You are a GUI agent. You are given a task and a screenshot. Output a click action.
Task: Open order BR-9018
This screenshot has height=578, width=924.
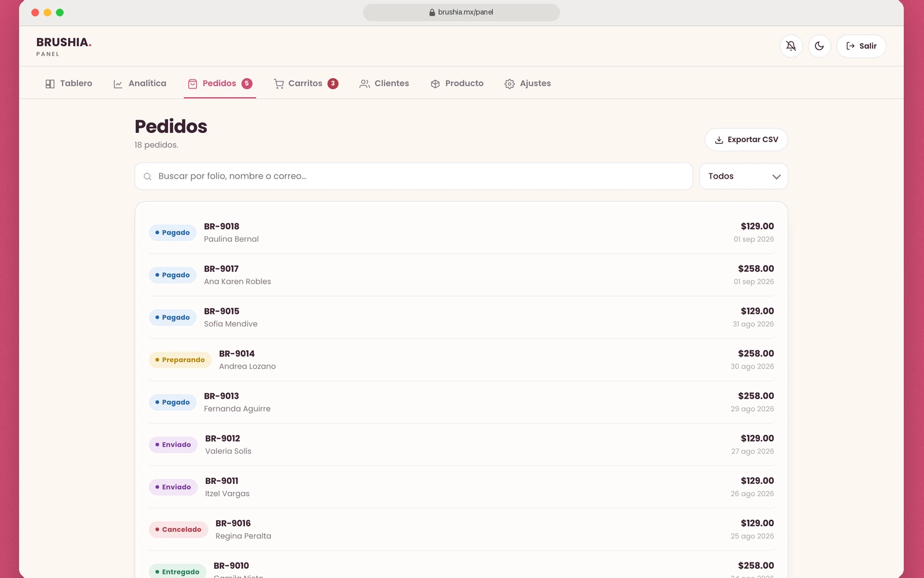point(461,232)
